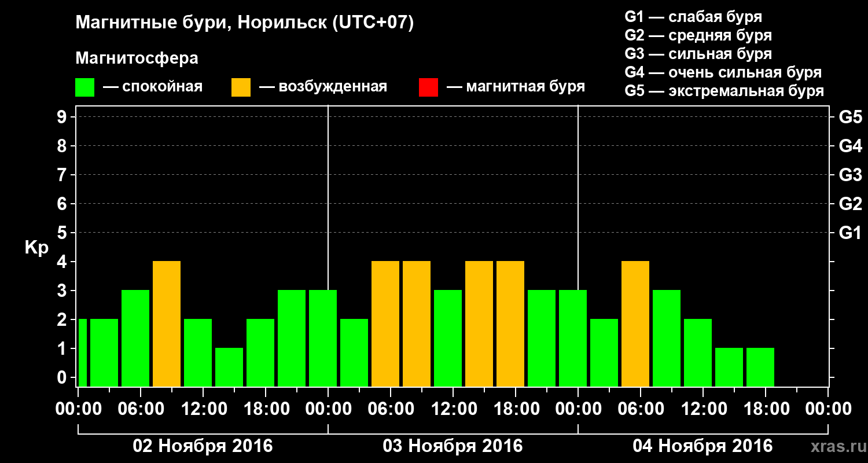The image size is (868, 463).
Task: Click the narrow first Kp 2 bar at 00:00 on 02 Ноября
Action: click(83, 352)
